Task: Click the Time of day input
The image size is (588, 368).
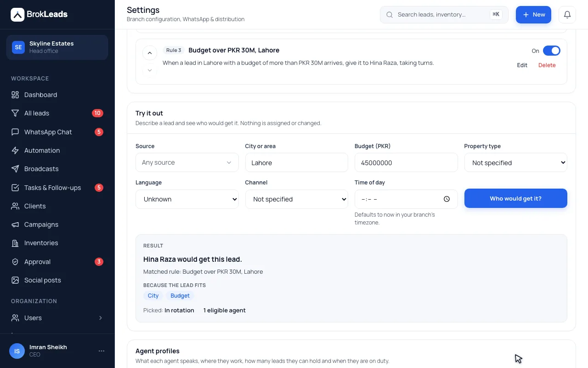Action: point(406,199)
